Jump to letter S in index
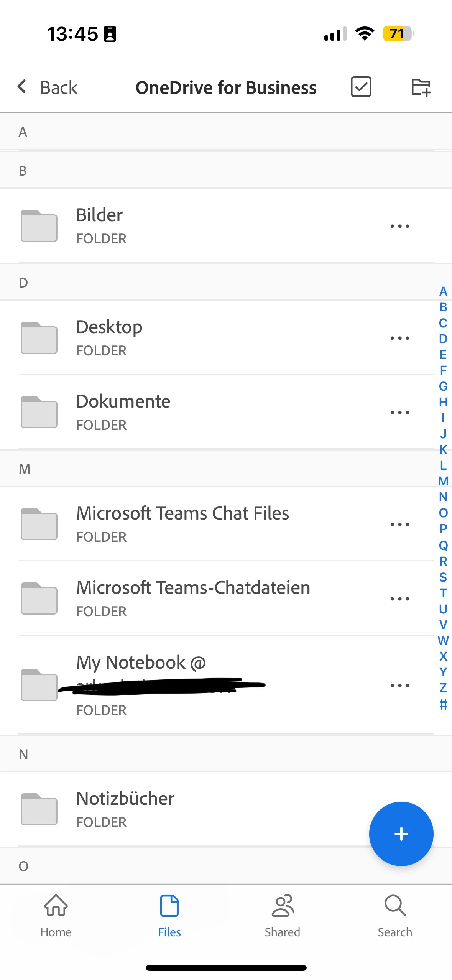 (443, 577)
